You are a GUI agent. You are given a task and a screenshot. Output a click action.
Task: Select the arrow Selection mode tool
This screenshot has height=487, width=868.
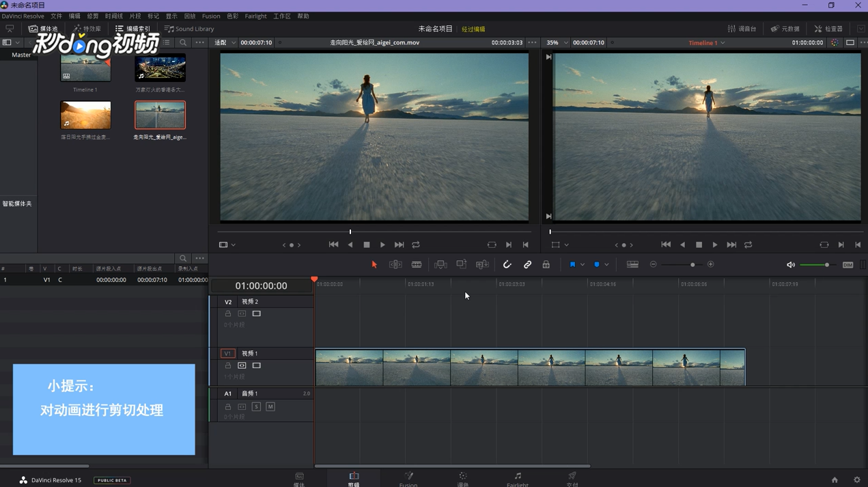point(374,265)
